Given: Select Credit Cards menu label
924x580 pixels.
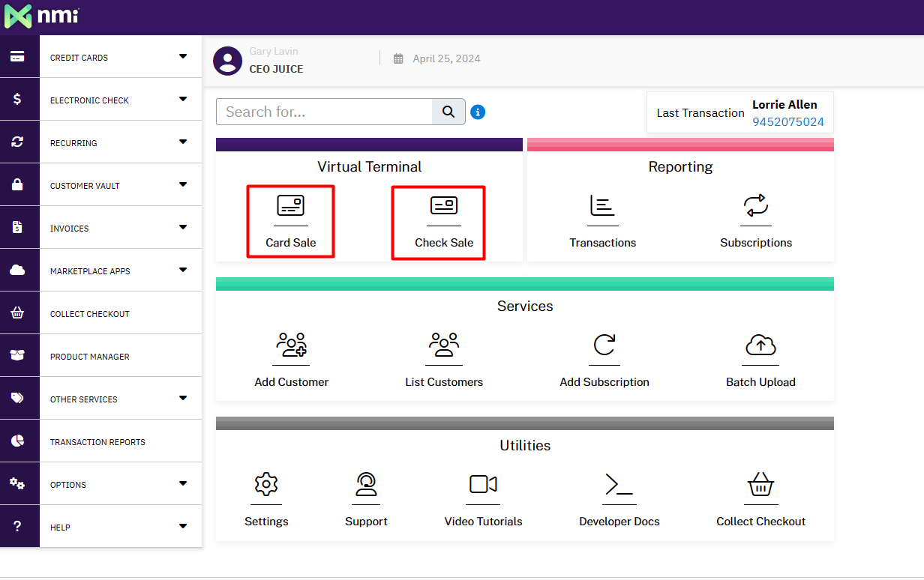Looking at the screenshot, I should [79, 58].
